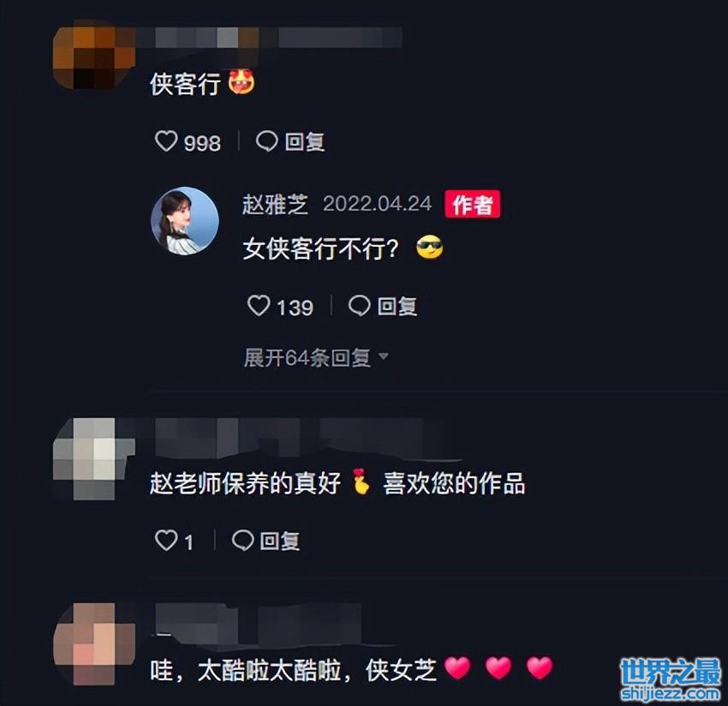This screenshot has height=706, width=728.
Task: Click 回复 text under 赵雅芝's reply
Action: point(397,307)
